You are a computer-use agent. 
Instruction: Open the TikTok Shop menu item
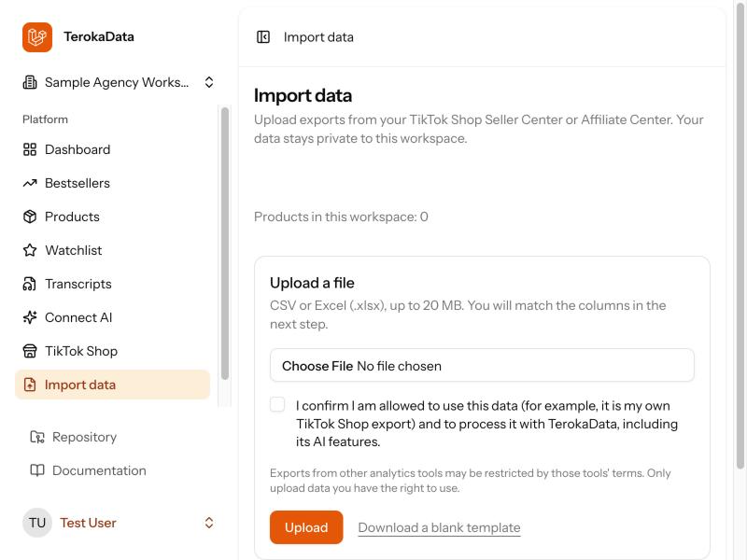point(112,352)
